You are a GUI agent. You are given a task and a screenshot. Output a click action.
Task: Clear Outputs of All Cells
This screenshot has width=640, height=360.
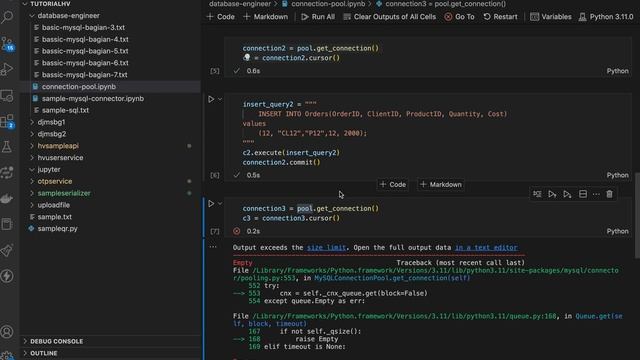[389, 17]
